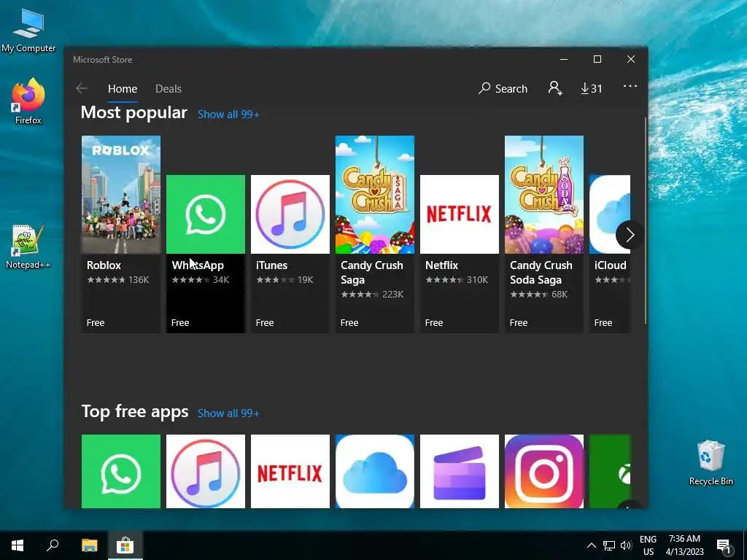Open iTunes icon in Top free apps

pos(205,471)
